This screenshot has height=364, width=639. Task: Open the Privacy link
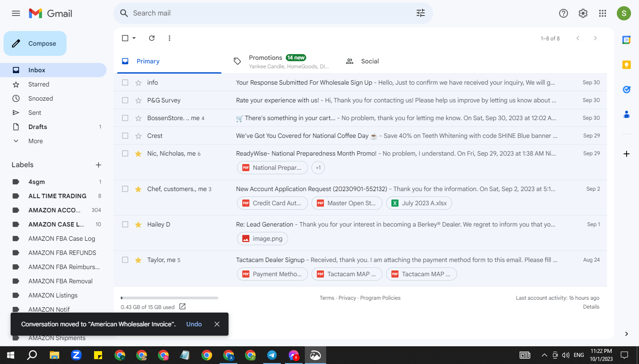click(347, 298)
